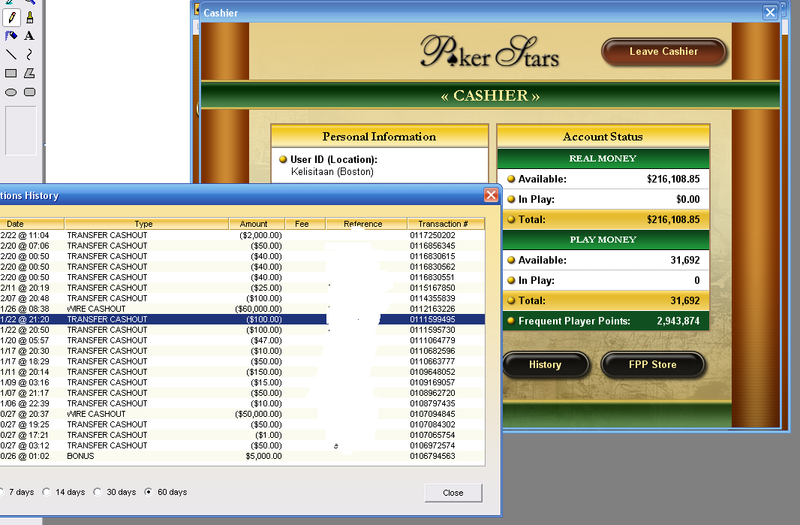Click the ($150.00) transfer cashout amount
This screenshot has height=525, width=800.
(264, 372)
